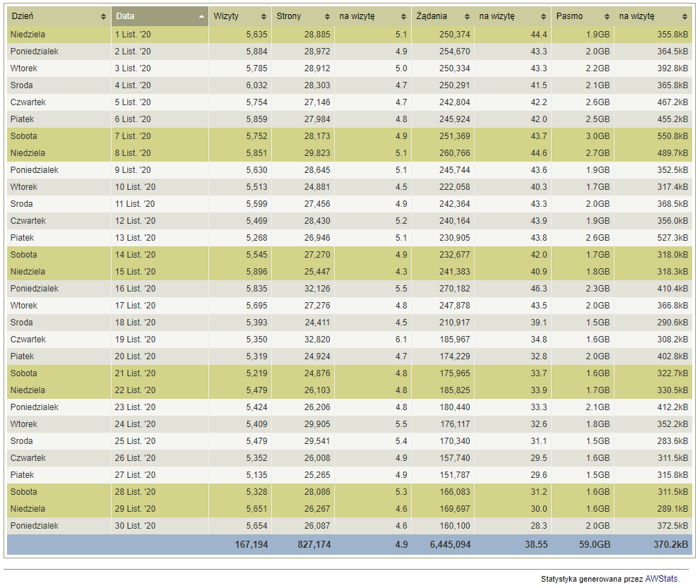Sort requests 'na wizytę' column beside Żądania
This screenshot has width=700, height=588.
click(x=543, y=16)
